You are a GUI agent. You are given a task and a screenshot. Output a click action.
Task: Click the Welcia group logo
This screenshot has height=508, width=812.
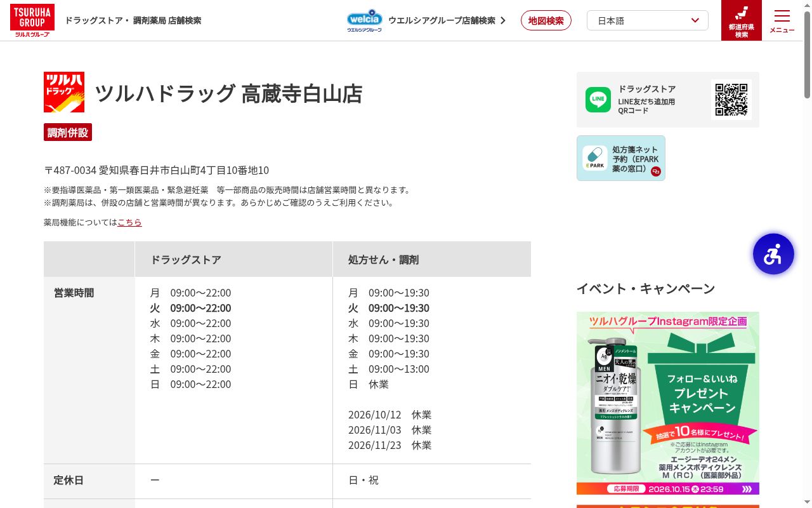pyautogui.click(x=365, y=20)
